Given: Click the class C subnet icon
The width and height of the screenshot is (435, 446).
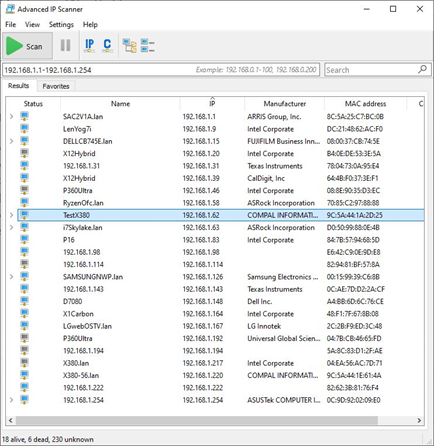Looking at the screenshot, I should (107, 46).
